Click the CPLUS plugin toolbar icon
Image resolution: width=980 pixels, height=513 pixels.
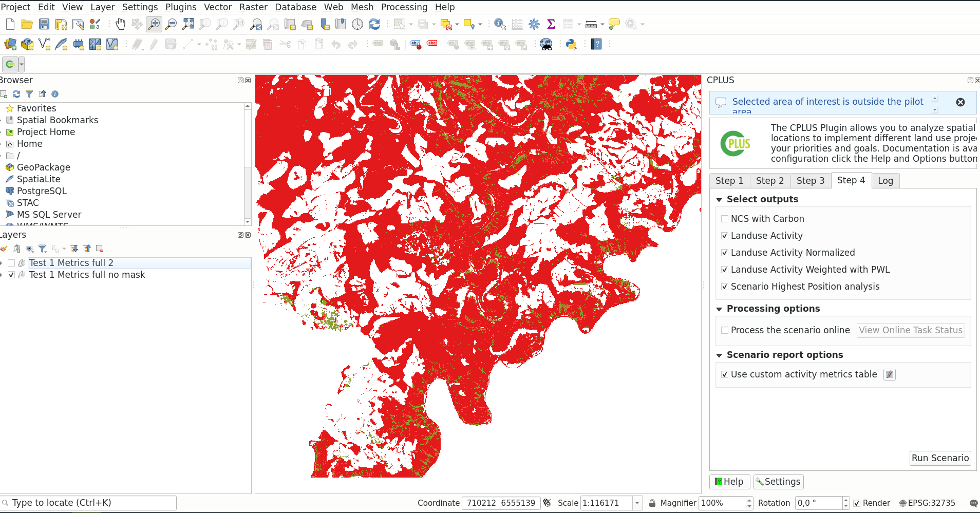[x=10, y=64]
